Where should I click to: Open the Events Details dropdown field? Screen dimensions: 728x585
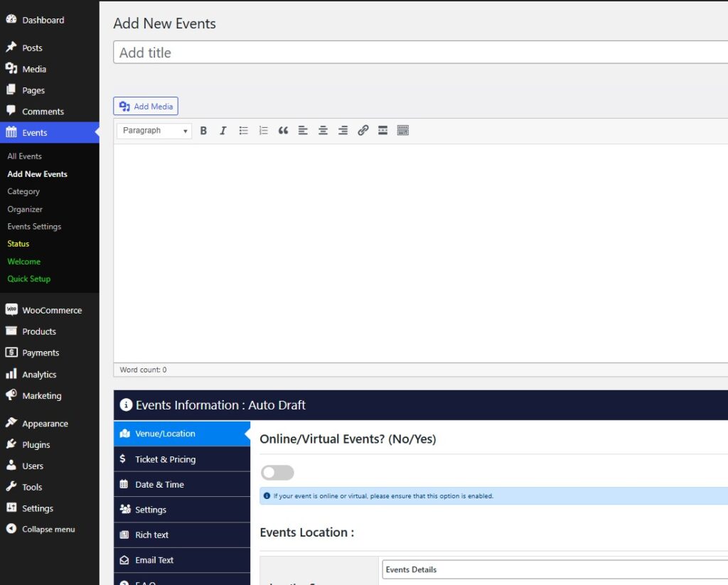555,569
